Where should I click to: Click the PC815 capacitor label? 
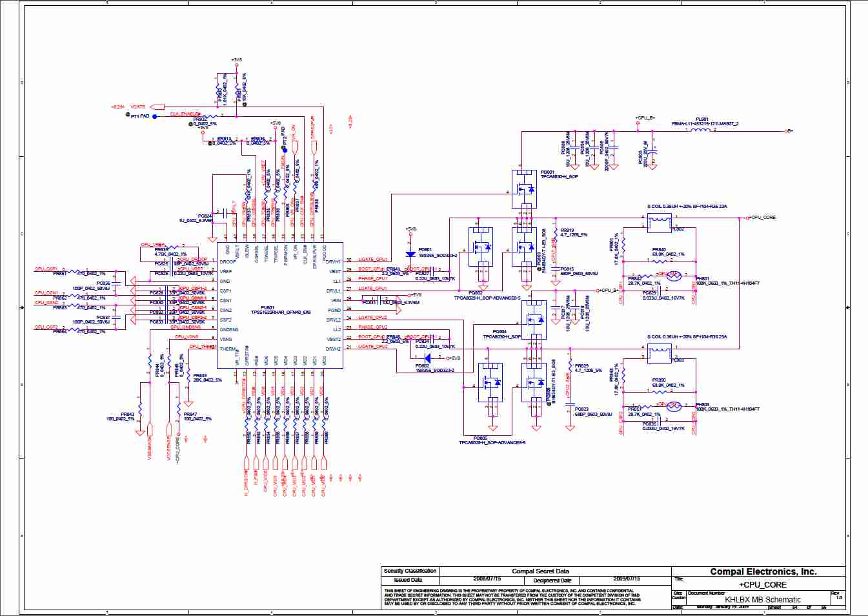567,269
